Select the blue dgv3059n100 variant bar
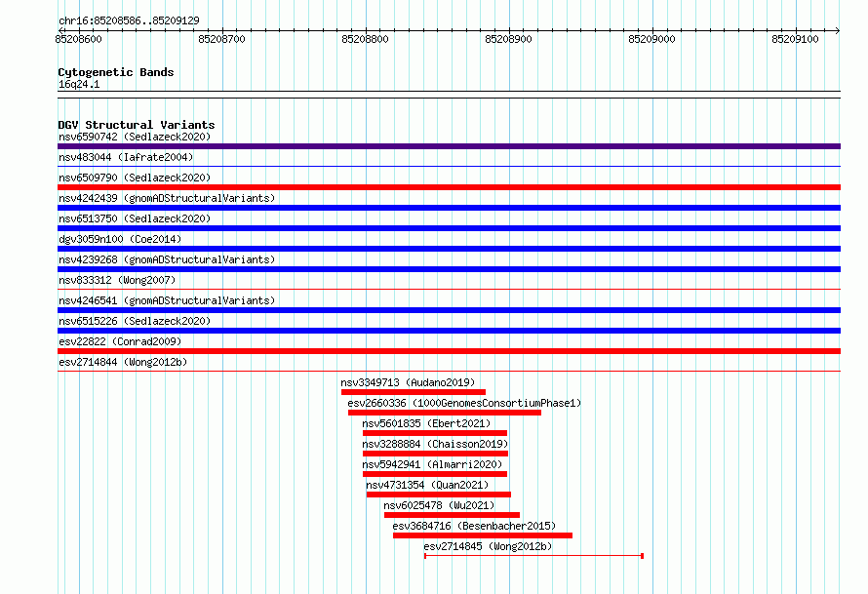 [449, 249]
